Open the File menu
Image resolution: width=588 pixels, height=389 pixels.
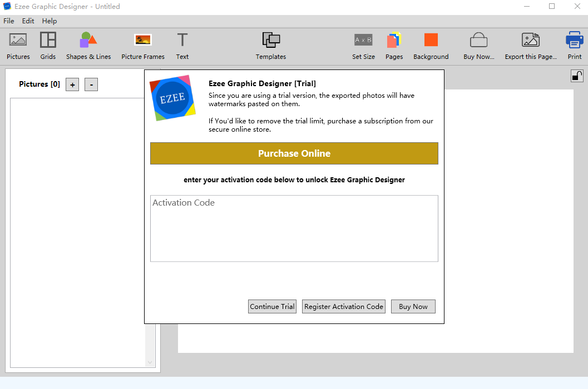tap(9, 21)
